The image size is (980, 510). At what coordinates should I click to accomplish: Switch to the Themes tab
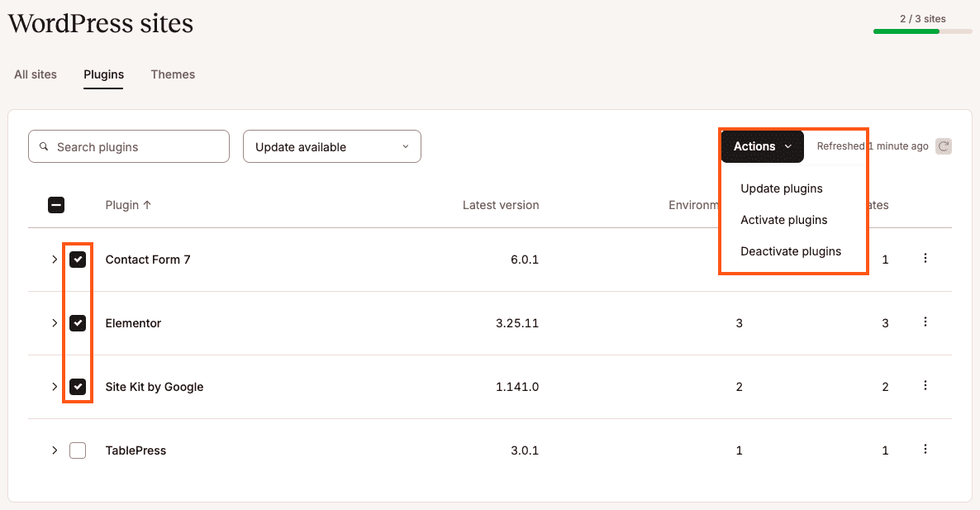pos(173,74)
